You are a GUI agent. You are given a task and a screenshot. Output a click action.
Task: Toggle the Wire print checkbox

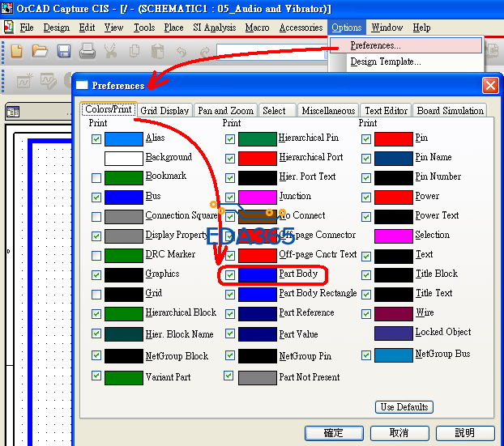point(366,314)
